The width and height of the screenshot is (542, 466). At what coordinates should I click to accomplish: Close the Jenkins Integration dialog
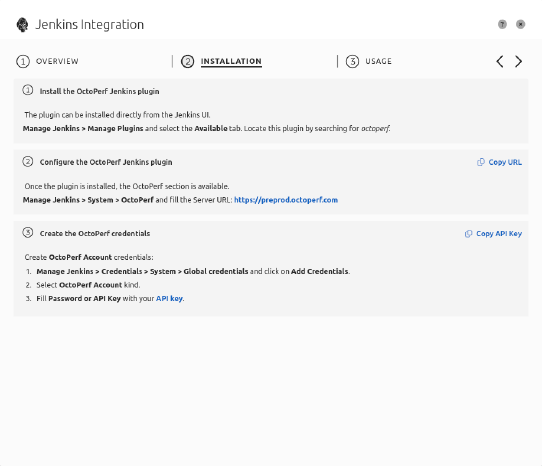[x=521, y=24]
